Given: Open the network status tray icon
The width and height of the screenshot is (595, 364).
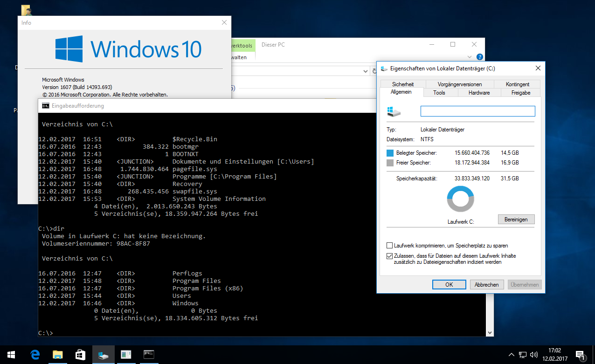Looking at the screenshot, I should coord(523,355).
